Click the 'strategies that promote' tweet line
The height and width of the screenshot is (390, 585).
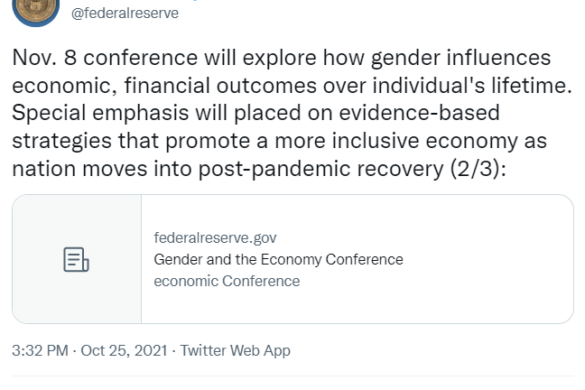279,141
